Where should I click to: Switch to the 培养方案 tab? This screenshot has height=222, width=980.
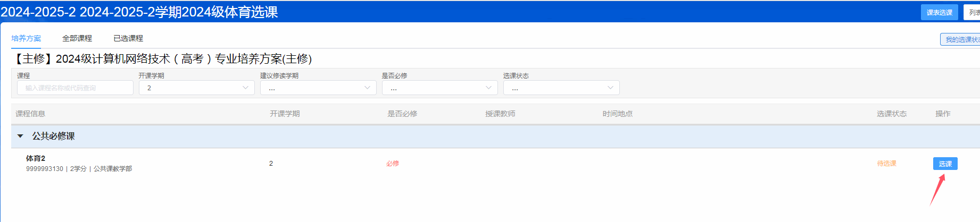click(x=26, y=38)
